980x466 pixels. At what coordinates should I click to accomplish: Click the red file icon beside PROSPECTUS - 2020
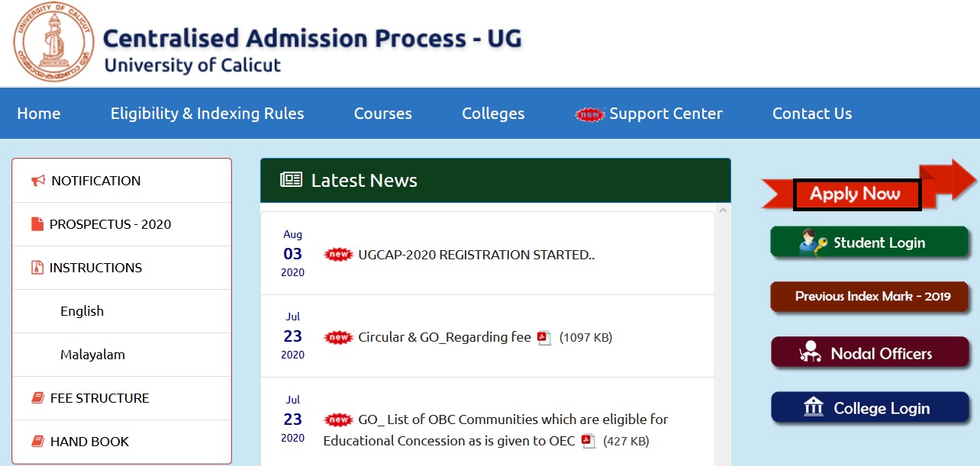(x=37, y=224)
